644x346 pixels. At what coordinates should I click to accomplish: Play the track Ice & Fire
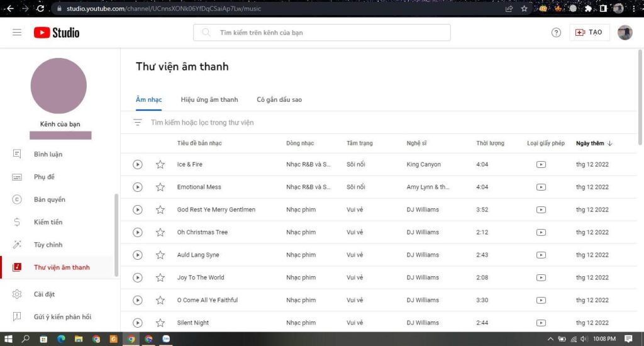(138, 164)
